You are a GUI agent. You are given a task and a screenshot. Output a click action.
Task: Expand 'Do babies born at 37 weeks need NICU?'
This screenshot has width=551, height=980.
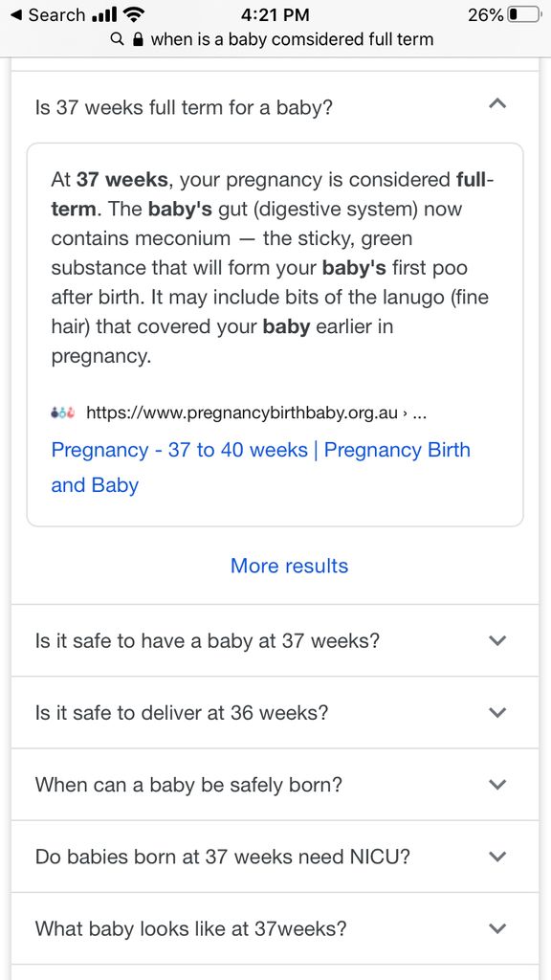496,857
